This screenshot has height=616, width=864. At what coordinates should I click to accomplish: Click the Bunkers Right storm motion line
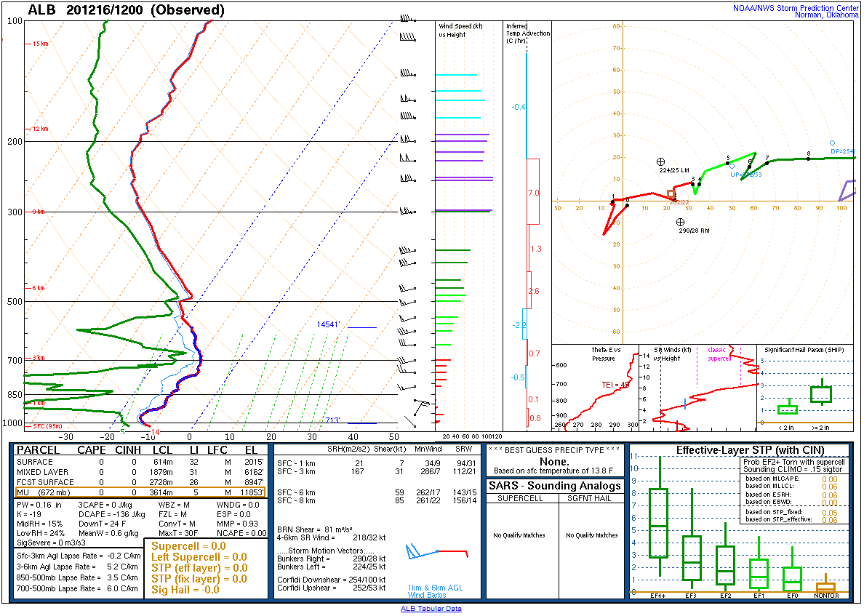[x=331, y=559]
